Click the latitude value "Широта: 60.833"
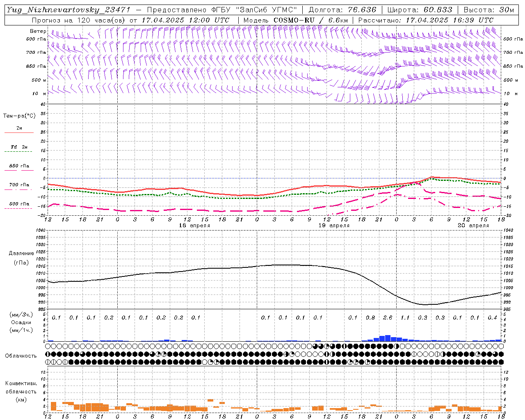This screenshot has width=525, height=420. [420, 10]
